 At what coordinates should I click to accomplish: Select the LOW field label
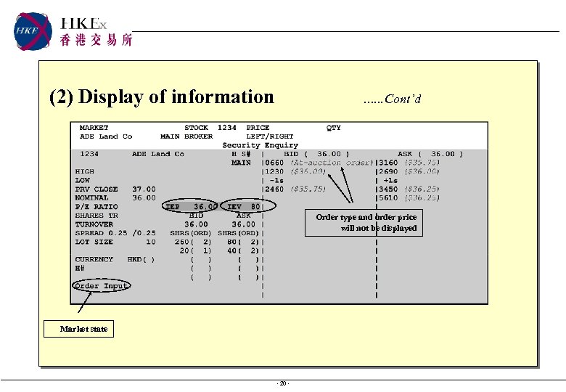coord(82,181)
